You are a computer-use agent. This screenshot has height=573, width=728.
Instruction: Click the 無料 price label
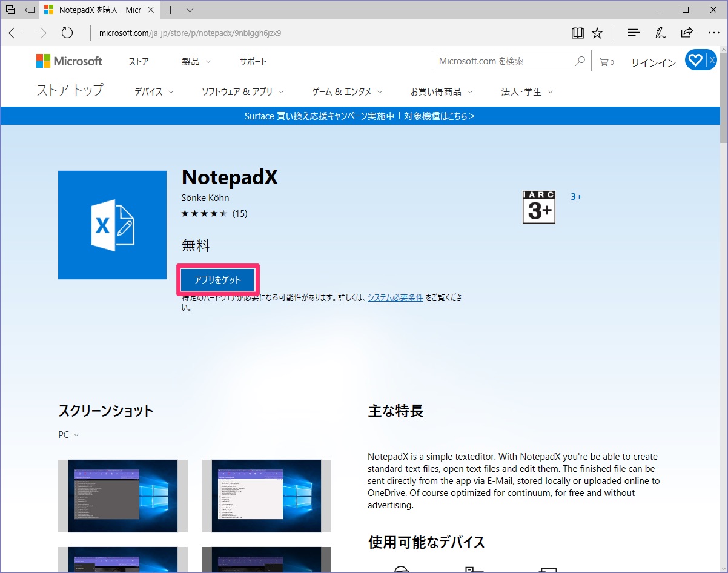pyautogui.click(x=196, y=245)
